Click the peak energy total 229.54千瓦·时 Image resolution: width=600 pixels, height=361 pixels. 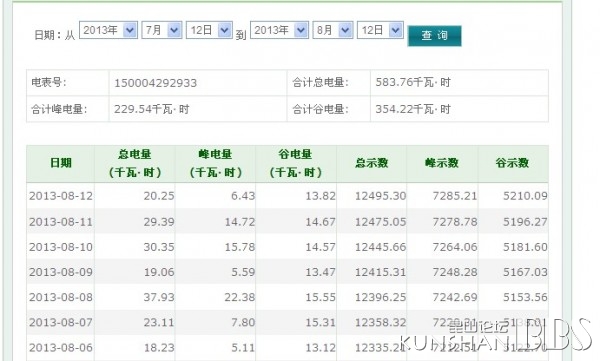point(152,109)
